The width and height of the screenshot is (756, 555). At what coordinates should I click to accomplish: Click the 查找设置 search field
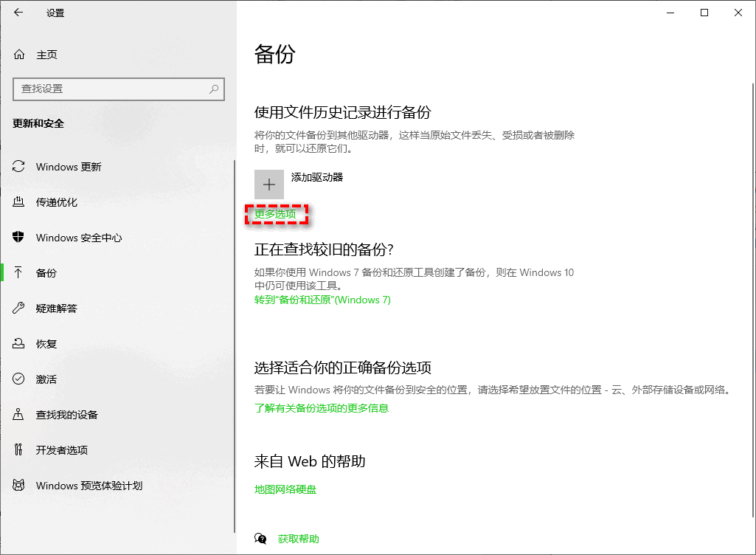pyautogui.click(x=111, y=89)
